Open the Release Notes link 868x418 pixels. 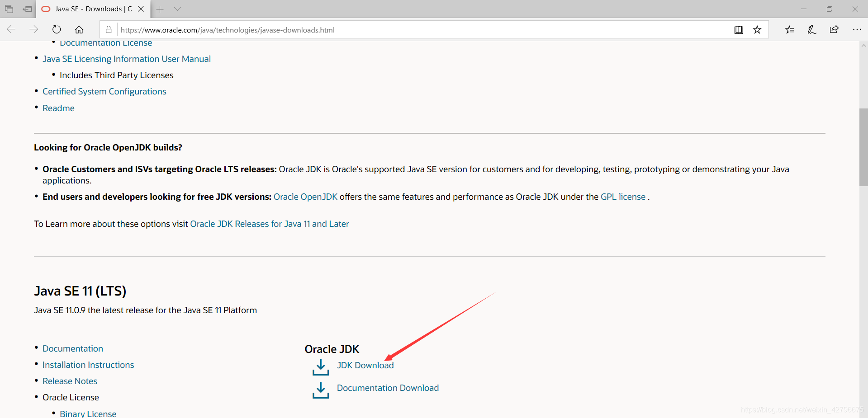70,381
